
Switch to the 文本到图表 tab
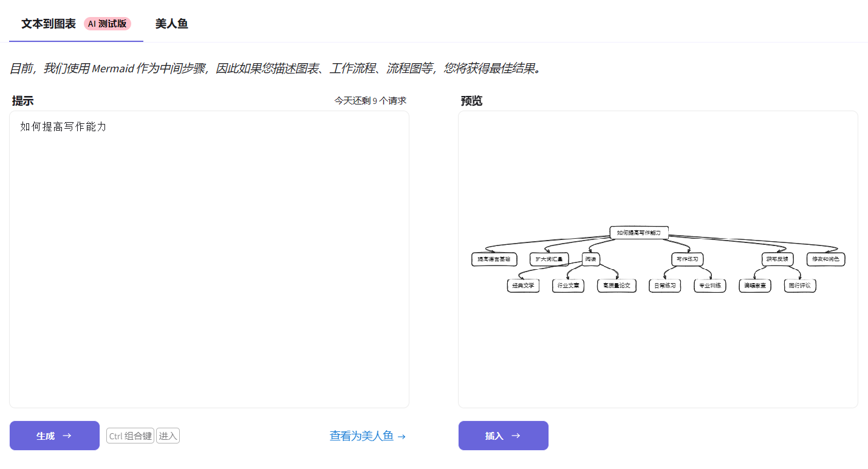pyautogui.click(x=49, y=24)
